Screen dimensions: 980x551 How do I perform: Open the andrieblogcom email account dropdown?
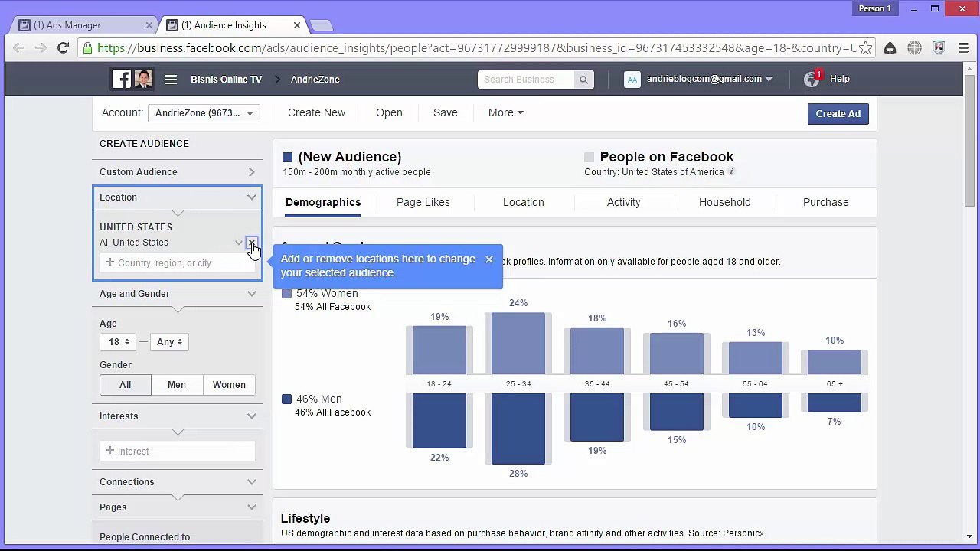click(710, 79)
